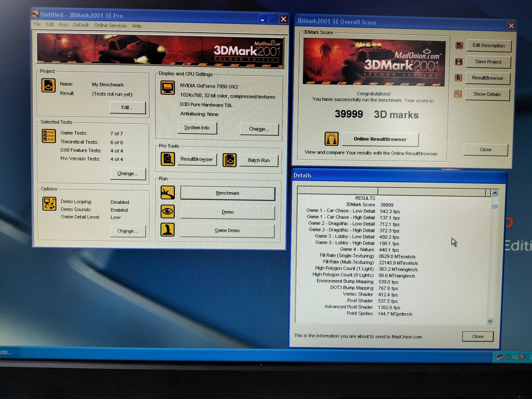Click the Selected Tests checklist icon

(x=49, y=136)
